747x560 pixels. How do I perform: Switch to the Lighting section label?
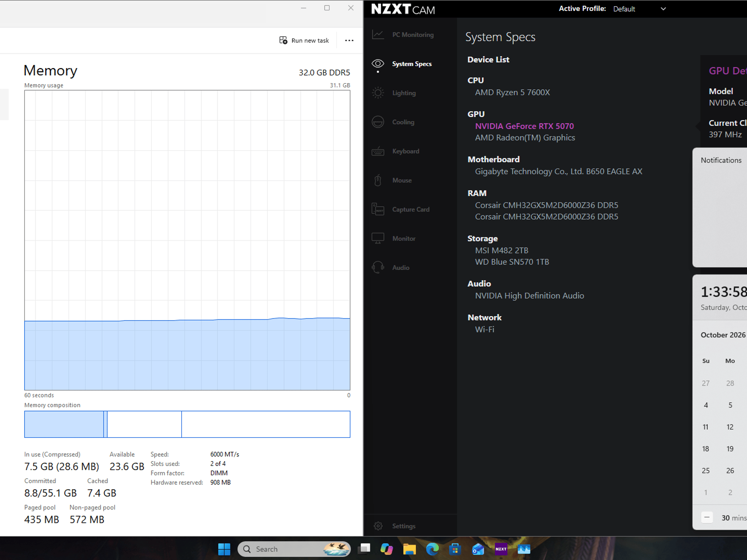point(404,93)
